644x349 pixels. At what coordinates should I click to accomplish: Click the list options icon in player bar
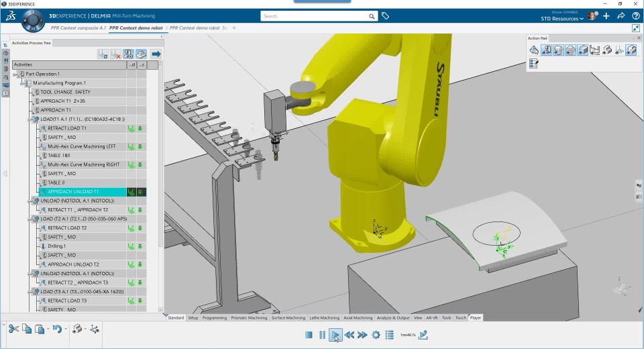pyautogui.click(x=389, y=335)
